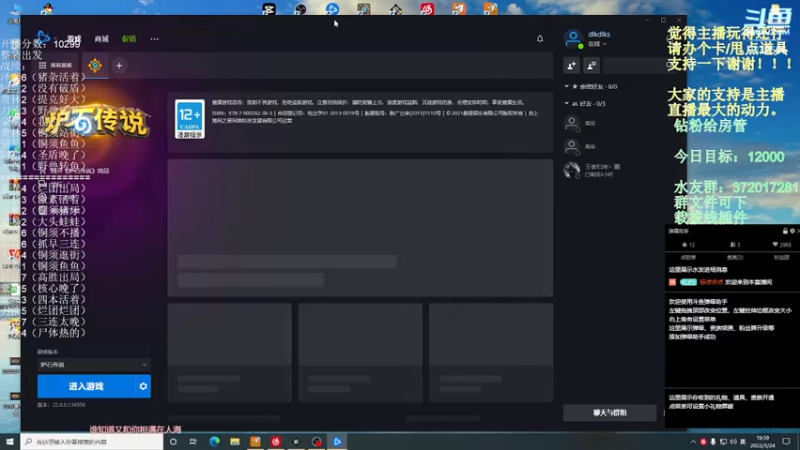Click the middle loading news card
The width and height of the screenshot is (800, 450).
pos(360,353)
